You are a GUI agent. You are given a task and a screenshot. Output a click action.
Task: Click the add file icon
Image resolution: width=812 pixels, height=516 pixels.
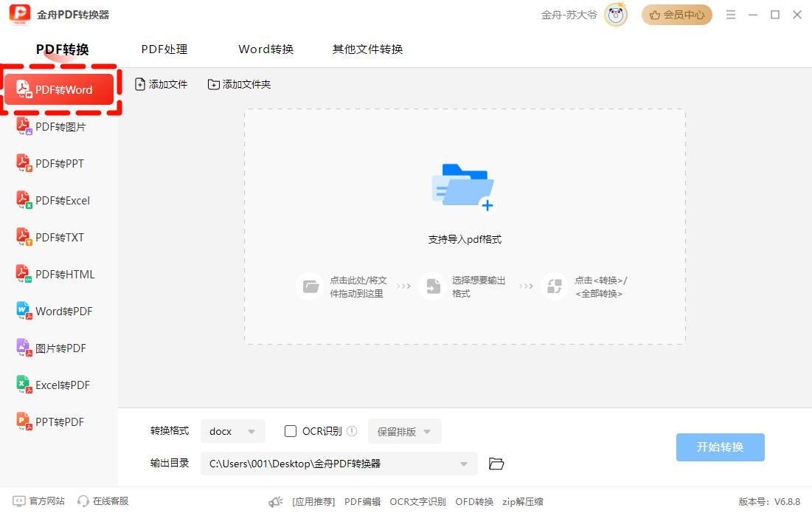(x=140, y=85)
